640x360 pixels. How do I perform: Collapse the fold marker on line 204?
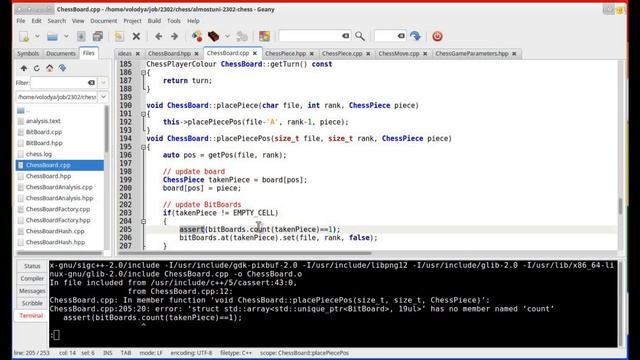click(143, 221)
